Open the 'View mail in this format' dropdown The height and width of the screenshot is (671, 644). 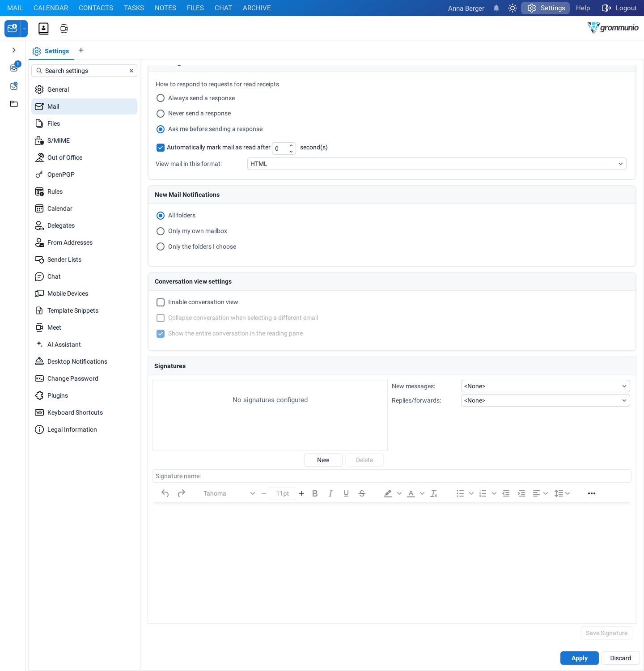pos(436,164)
